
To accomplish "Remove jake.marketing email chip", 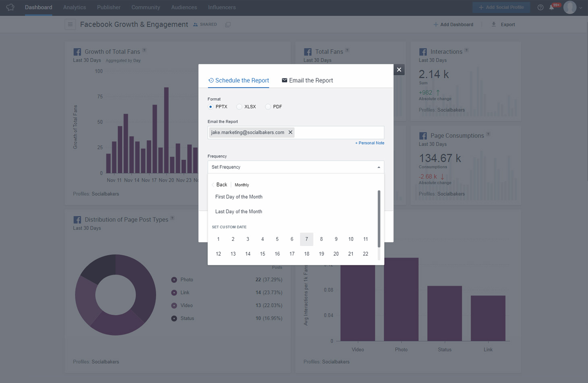I will point(290,132).
